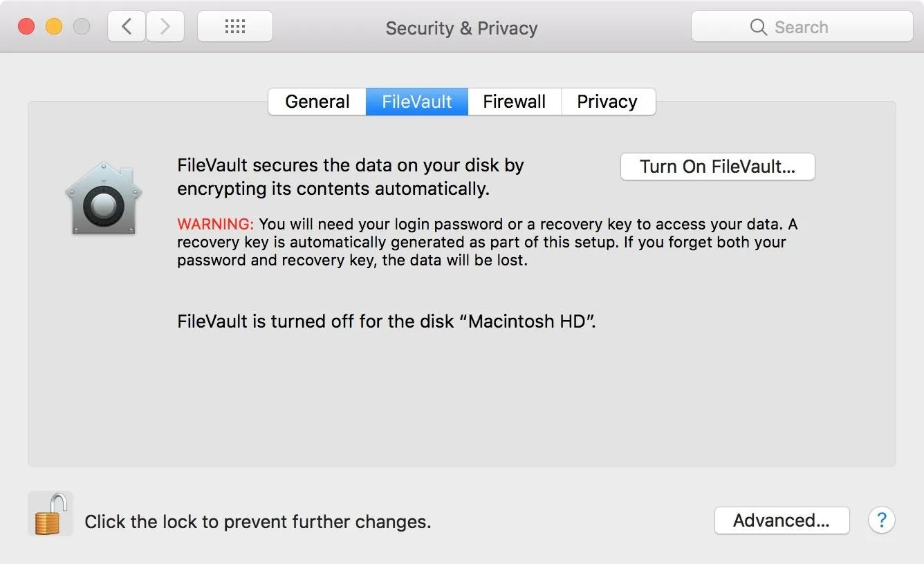Click the "FileVault is turned off" status text
The width and height of the screenshot is (924, 564).
(387, 321)
